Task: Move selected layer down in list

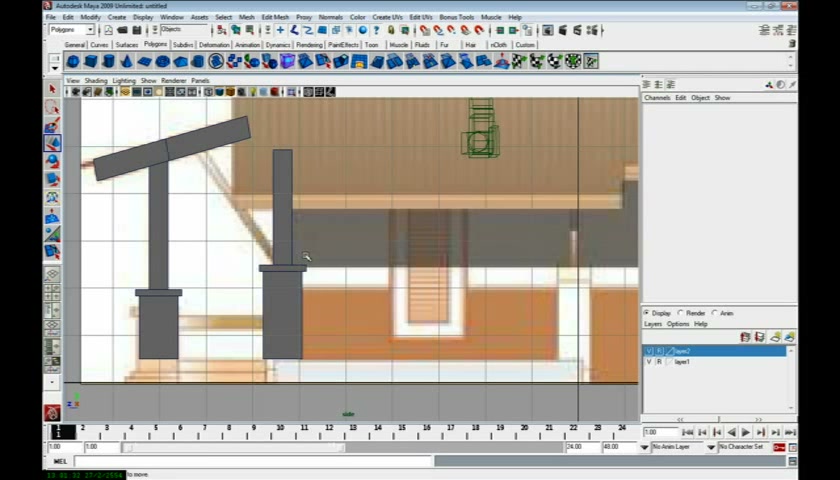Action: [x=760, y=337]
